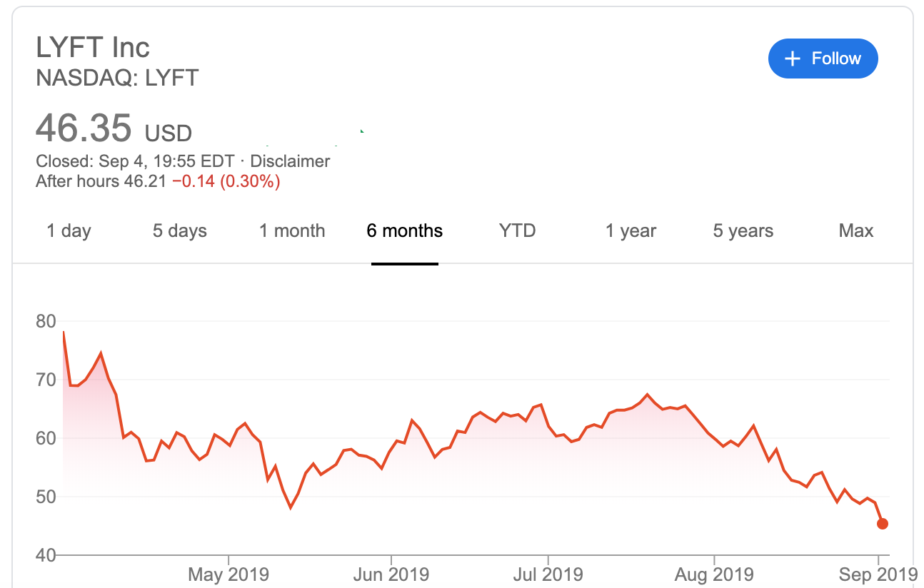924x588 pixels.
Task: Click the Jun 2019 axis label
Action: (x=391, y=574)
